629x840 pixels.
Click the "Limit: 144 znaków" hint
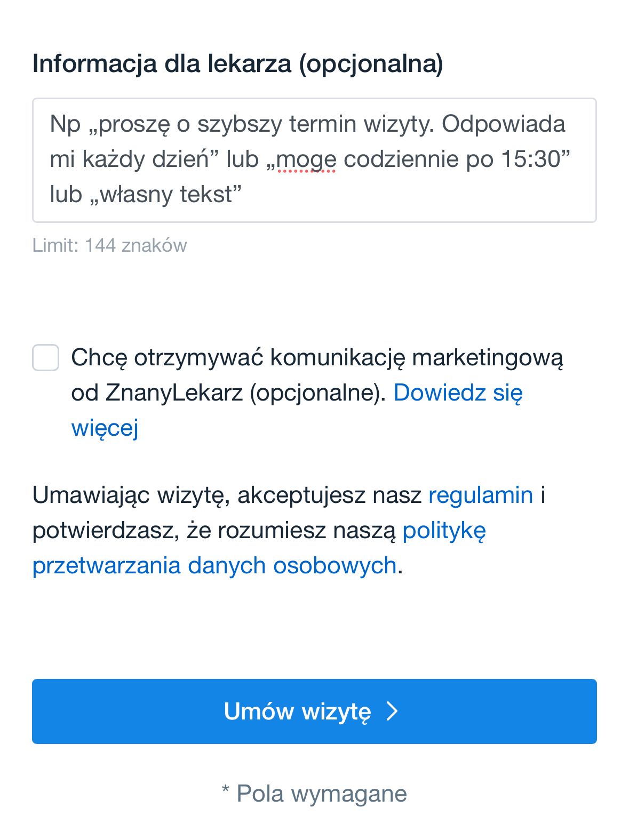click(x=110, y=245)
